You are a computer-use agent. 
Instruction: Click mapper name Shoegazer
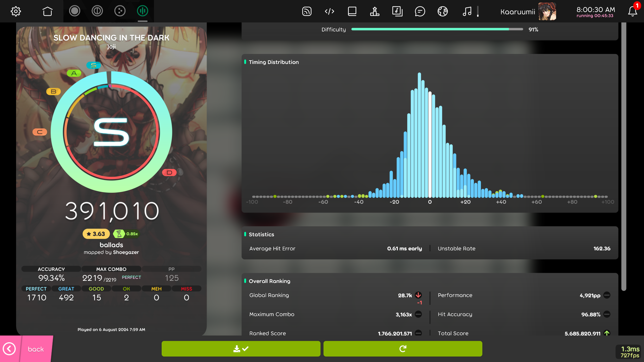point(126,252)
